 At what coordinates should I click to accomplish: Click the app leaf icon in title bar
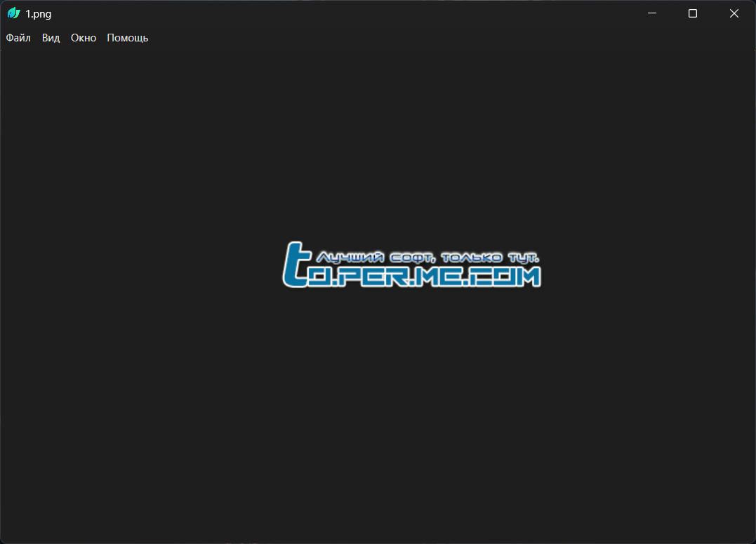[14, 13]
